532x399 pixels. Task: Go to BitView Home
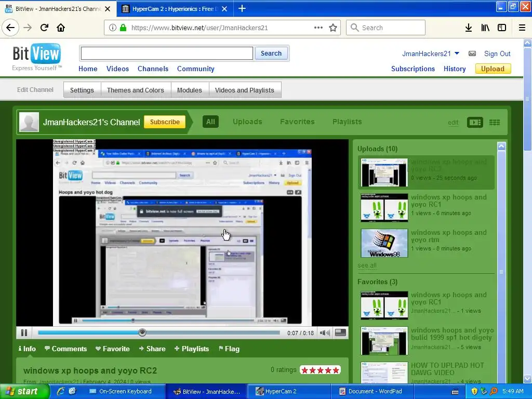click(88, 69)
